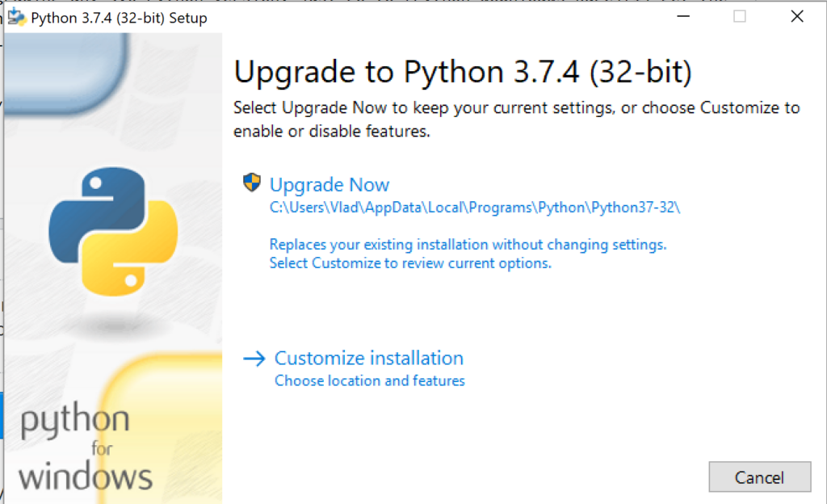Click the UAC shield icon beside Upgrade Now
The width and height of the screenshot is (827, 504).
pyautogui.click(x=251, y=183)
